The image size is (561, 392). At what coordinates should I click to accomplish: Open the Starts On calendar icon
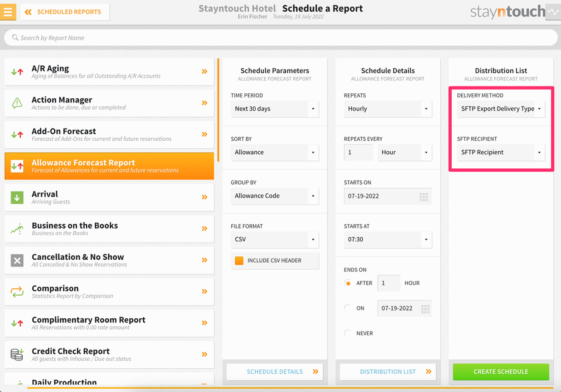[424, 197]
